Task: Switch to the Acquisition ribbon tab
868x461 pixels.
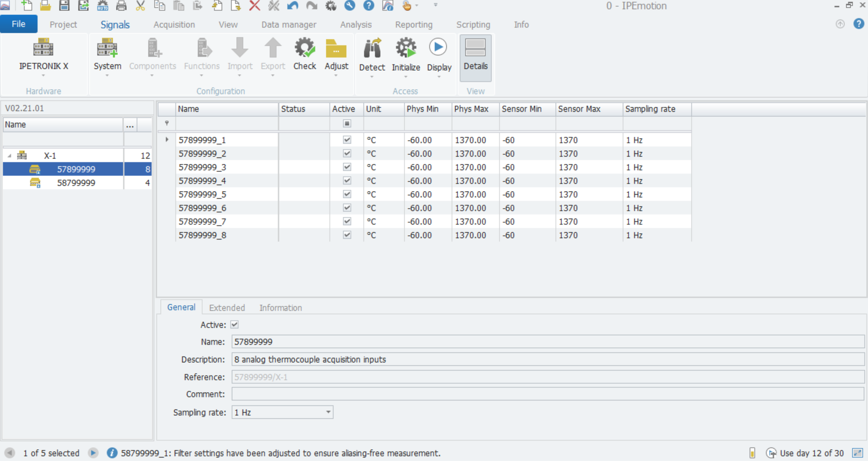Action: [174, 25]
